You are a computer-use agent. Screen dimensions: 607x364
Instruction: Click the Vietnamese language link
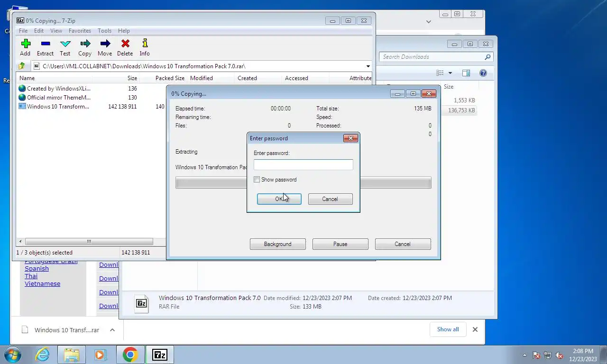click(43, 284)
